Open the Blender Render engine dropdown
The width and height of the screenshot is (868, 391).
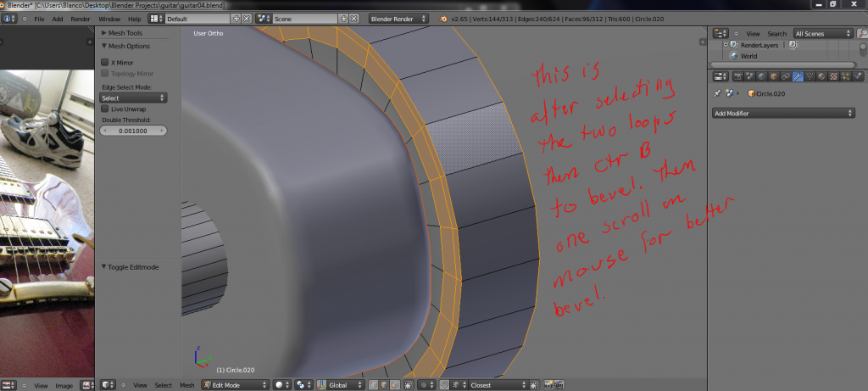click(x=398, y=18)
